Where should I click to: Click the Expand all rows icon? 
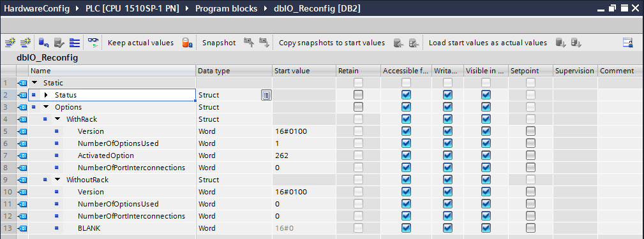click(x=74, y=43)
